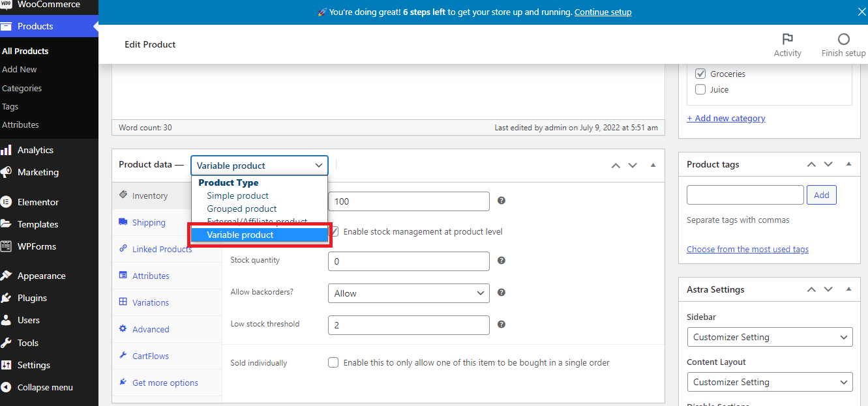Enable the Sold individually checkbox
Image resolution: width=868 pixels, height=406 pixels.
333,362
